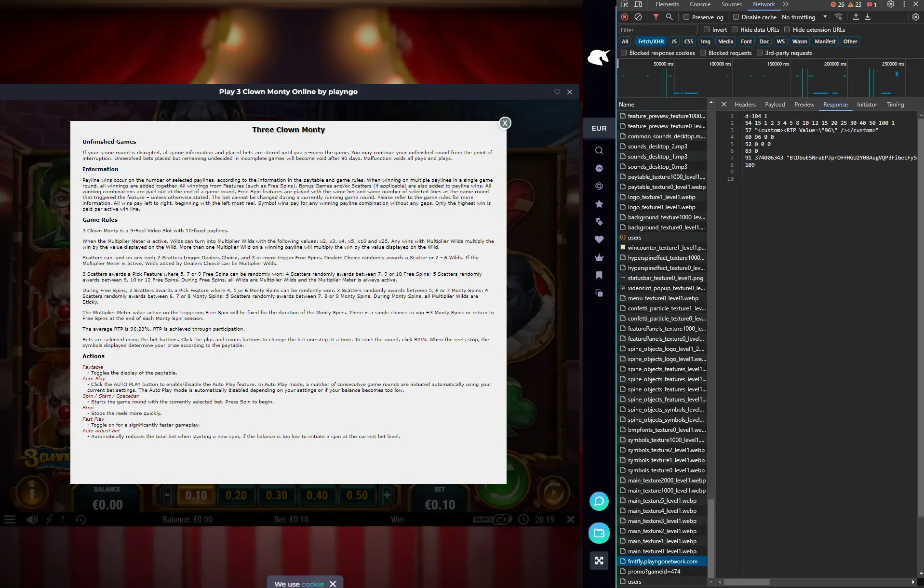Toggle Hide extension URLs checkbox
The height and width of the screenshot is (588, 924).
[787, 29]
